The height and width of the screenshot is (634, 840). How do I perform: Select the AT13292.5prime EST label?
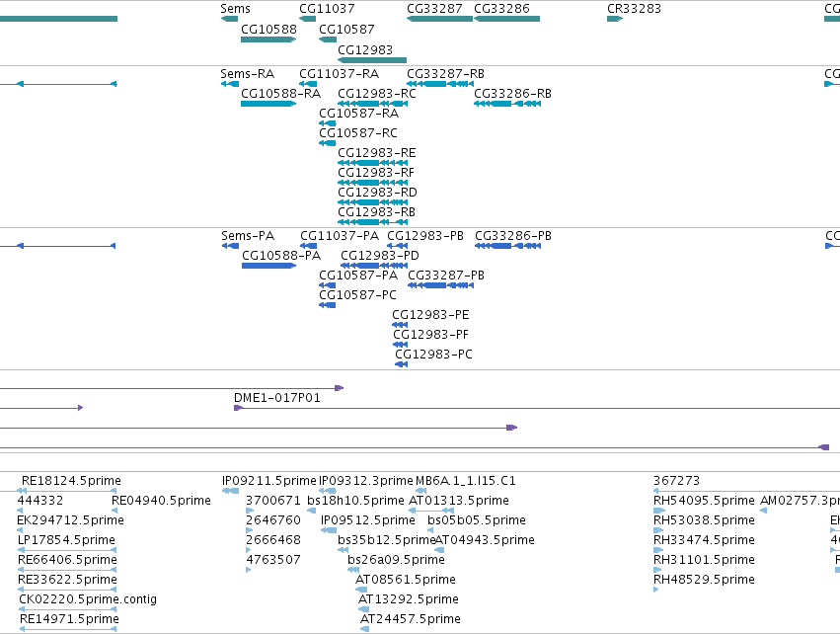409,599
